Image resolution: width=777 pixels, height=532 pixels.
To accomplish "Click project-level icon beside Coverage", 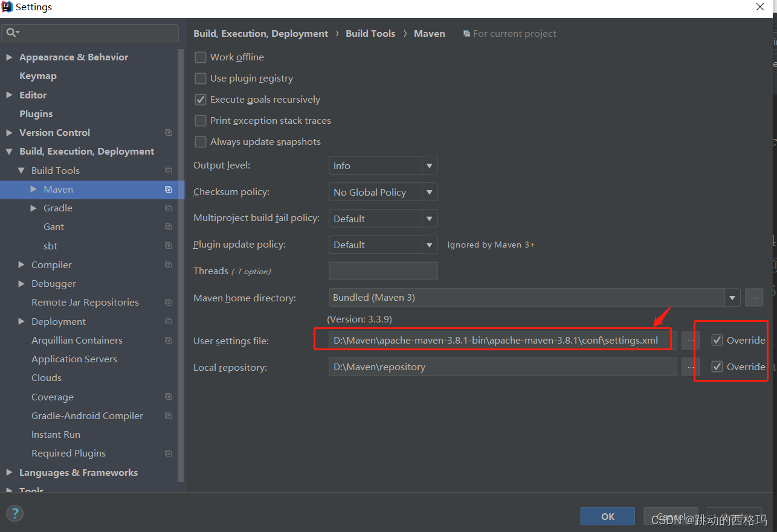I will click(168, 397).
